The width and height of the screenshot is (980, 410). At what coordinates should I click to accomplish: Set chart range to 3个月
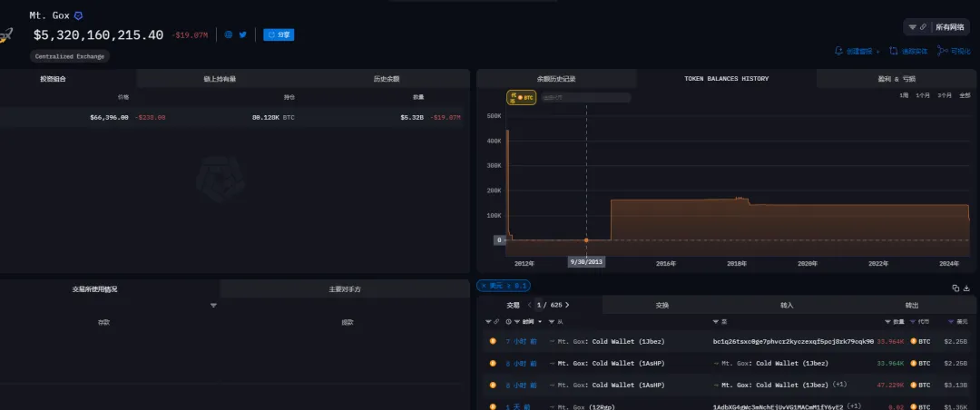pyautogui.click(x=945, y=95)
